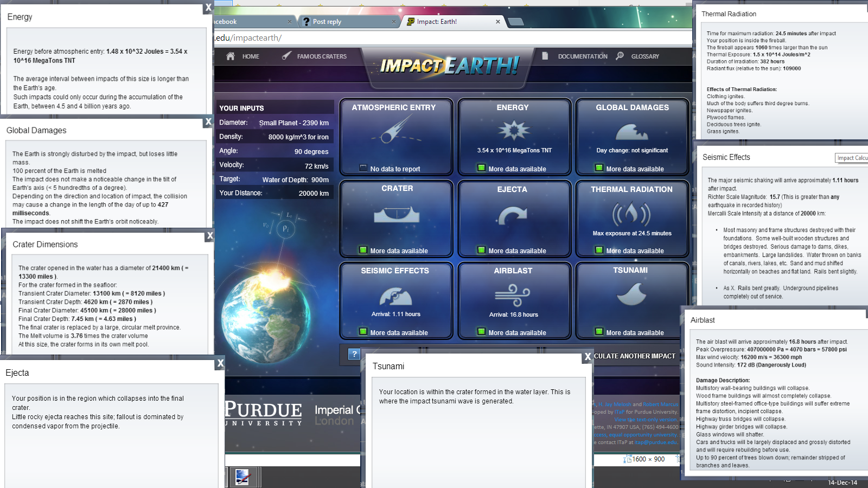Click the wind icon in Airblast panel
This screenshot has width=868, height=488.
(513, 297)
